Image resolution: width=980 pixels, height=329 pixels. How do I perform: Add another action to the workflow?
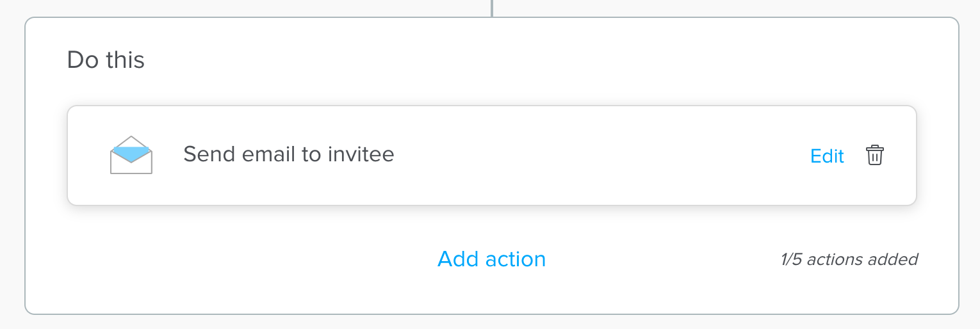coord(491,259)
